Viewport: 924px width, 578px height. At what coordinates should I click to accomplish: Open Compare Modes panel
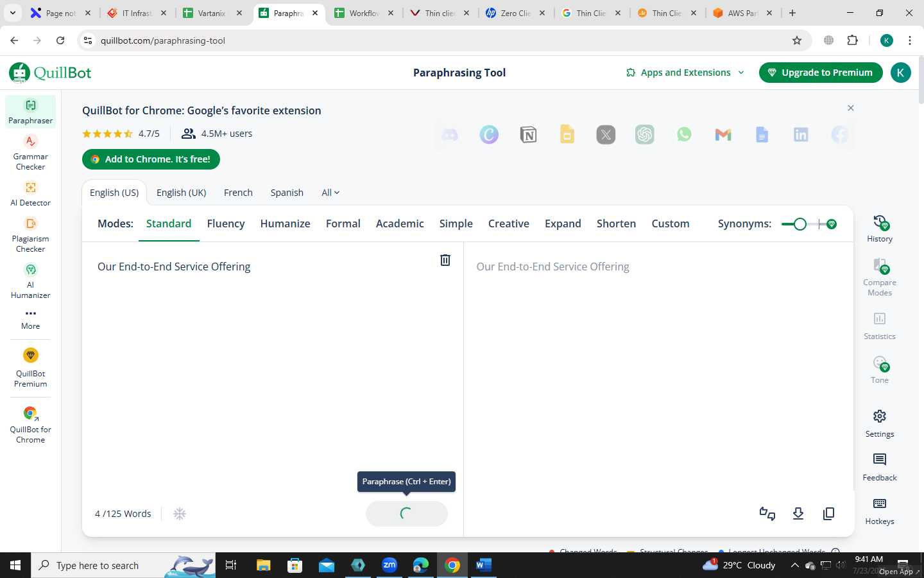pyautogui.click(x=880, y=277)
